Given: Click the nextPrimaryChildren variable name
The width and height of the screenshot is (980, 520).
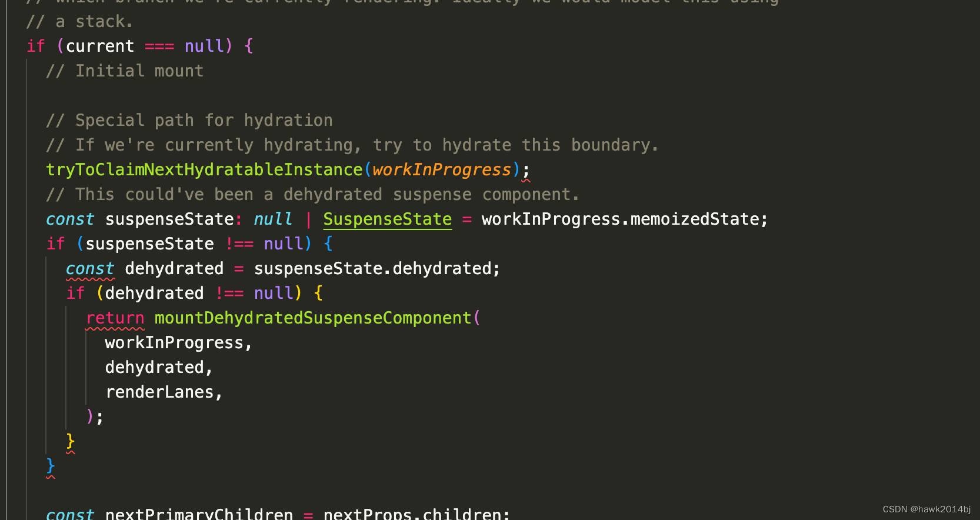Looking at the screenshot, I should pos(199,514).
